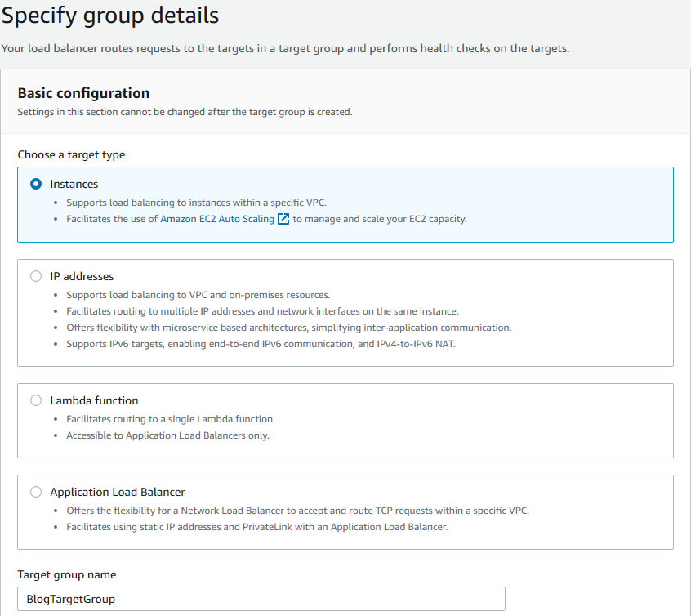Choose the IP addresses radio button
Image resolution: width=691 pixels, height=616 pixels.
point(36,276)
